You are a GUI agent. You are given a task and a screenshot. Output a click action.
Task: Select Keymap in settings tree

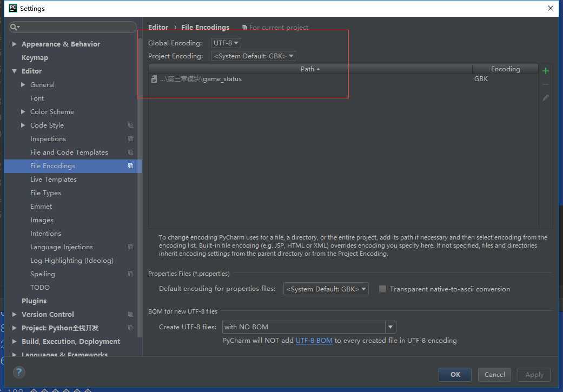35,57
